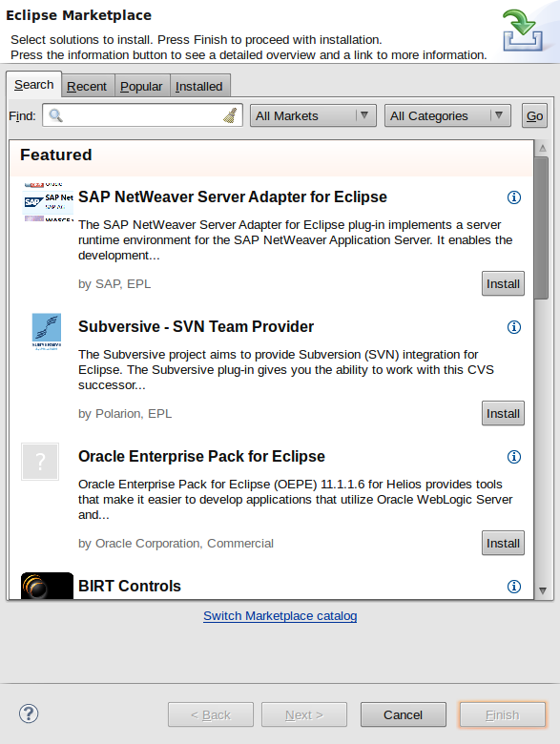Image resolution: width=560 pixels, height=744 pixels.
Task: Click the scroll down arrow of the list
Action: click(543, 590)
